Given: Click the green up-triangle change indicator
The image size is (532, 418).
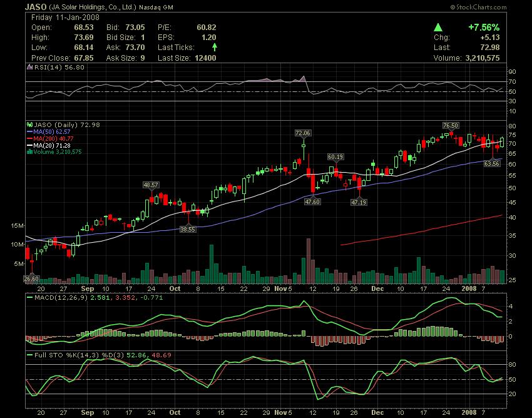Looking at the screenshot, I should click(438, 28).
